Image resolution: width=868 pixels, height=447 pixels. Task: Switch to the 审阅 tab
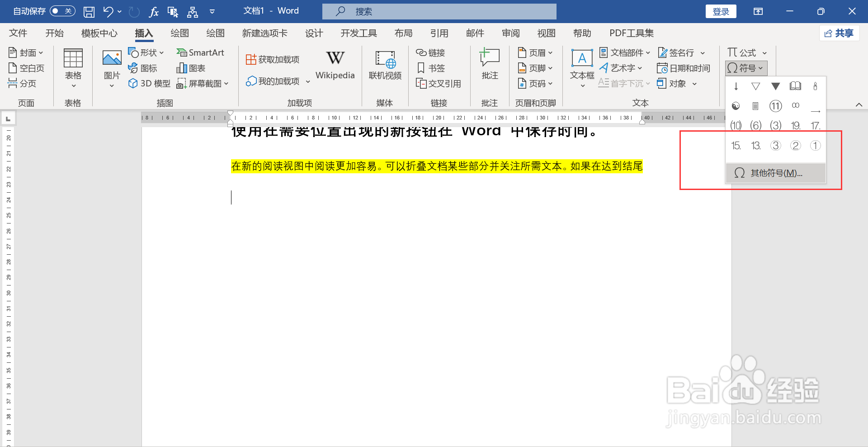pyautogui.click(x=510, y=33)
